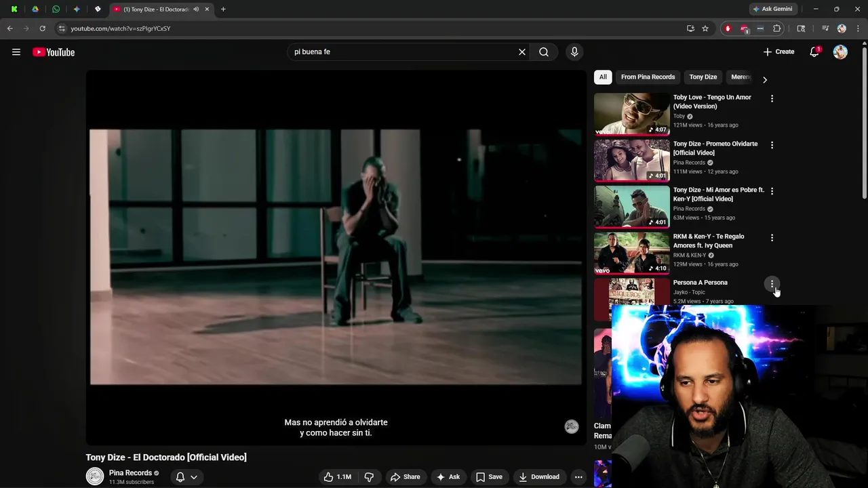
Task: Click the Create button
Action: pos(778,52)
